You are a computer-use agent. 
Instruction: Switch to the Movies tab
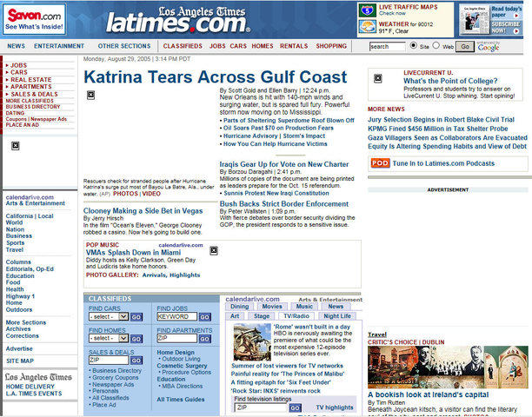272,307
